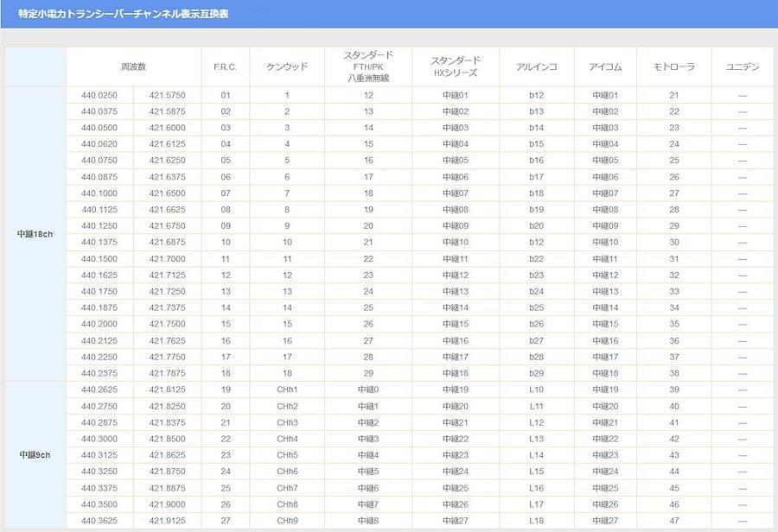The image size is (778, 532).
Task: Select the モトローラ column header
Action: 674,66
